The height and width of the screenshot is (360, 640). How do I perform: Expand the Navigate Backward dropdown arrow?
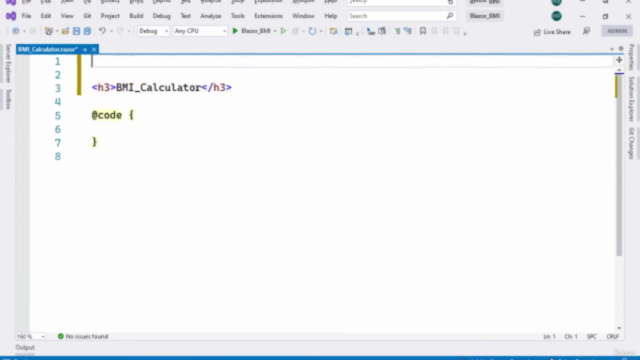(24, 31)
